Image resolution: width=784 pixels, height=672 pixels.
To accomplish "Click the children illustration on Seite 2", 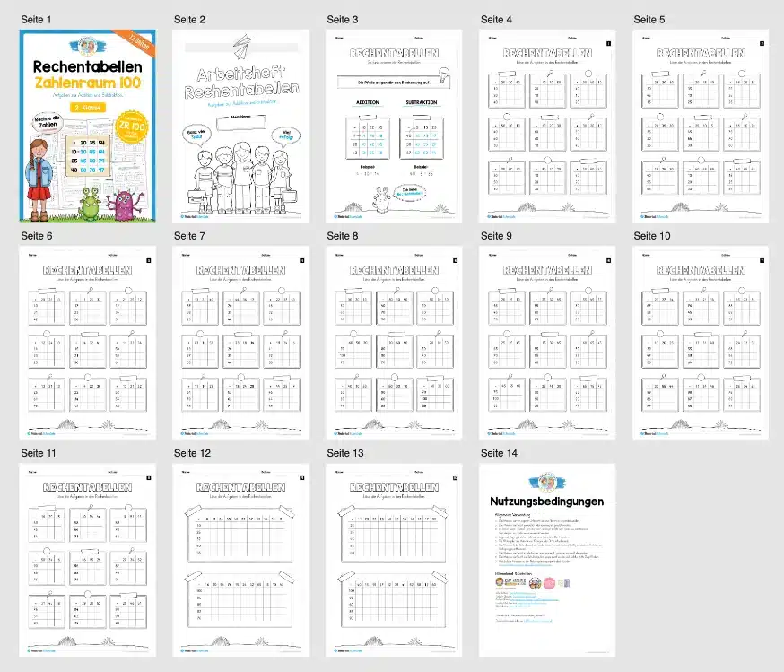I will click(240, 175).
